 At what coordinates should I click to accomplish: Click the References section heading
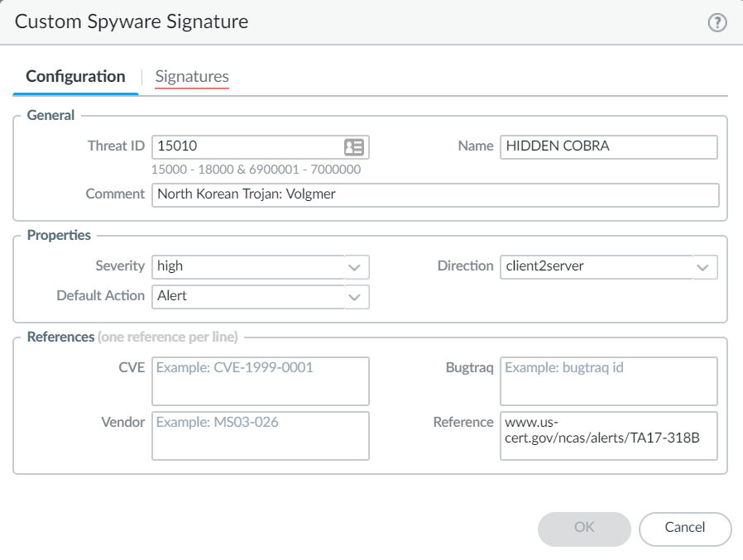click(61, 337)
